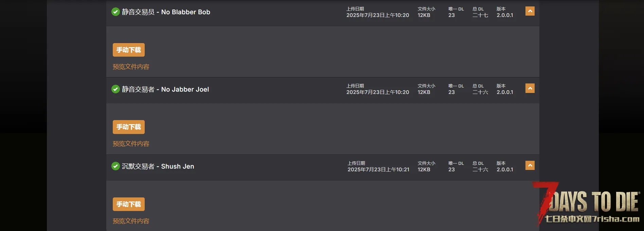Screen dimensions: 644x231
Task: Select the 静音交易员 - No Blabber Bob title
Action: click(166, 12)
